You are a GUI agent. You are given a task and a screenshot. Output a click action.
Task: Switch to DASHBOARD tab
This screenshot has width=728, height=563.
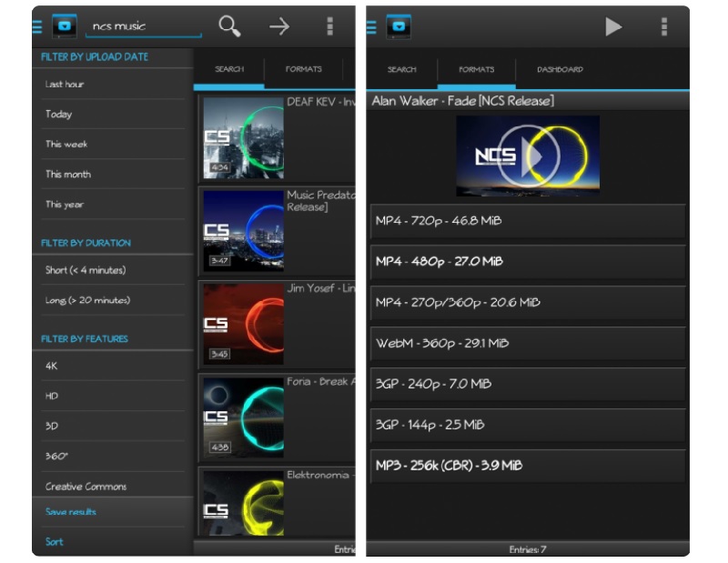pyautogui.click(x=560, y=70)
